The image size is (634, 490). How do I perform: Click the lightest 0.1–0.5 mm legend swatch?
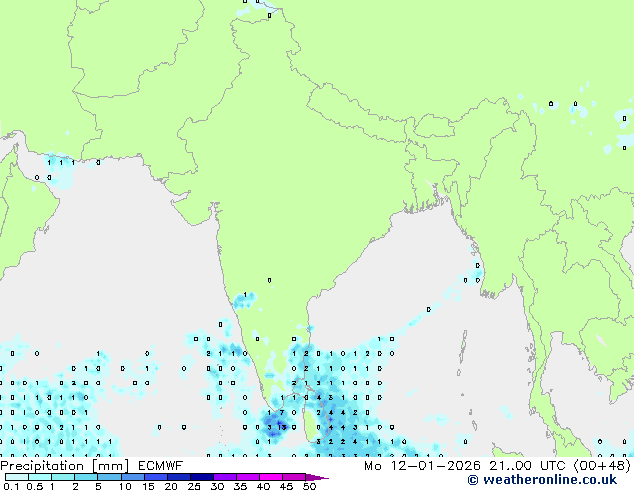point(17,477)
